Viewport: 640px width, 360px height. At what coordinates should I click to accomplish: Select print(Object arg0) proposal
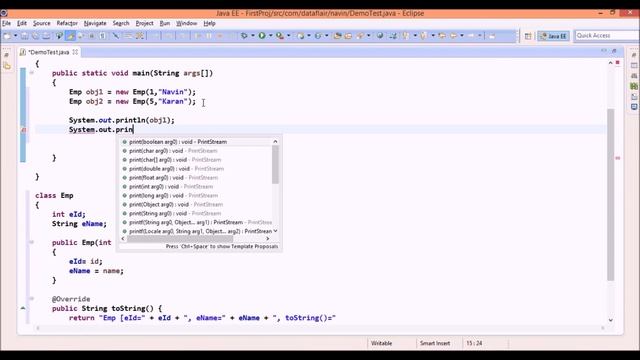pos(196,204)
